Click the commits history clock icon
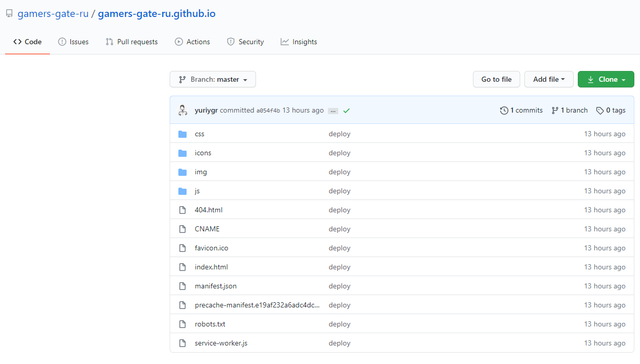The height and width of the screenshot is (364, 640). (504, 111)
